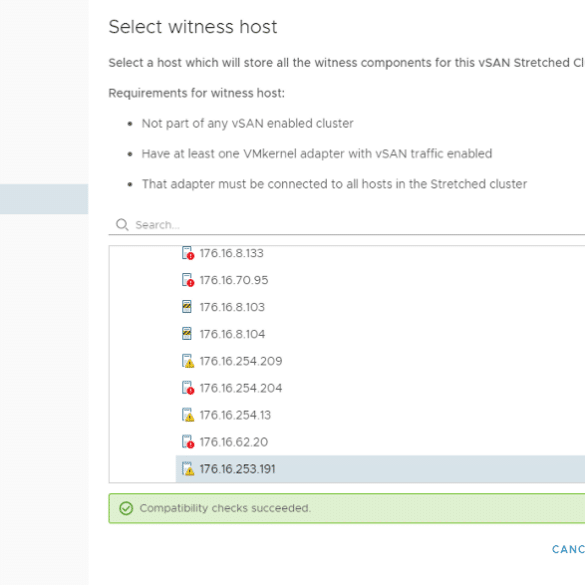
Task: Click the maintenance-mode host icon for 176.16.8.104
Action: tap(187, 334)
